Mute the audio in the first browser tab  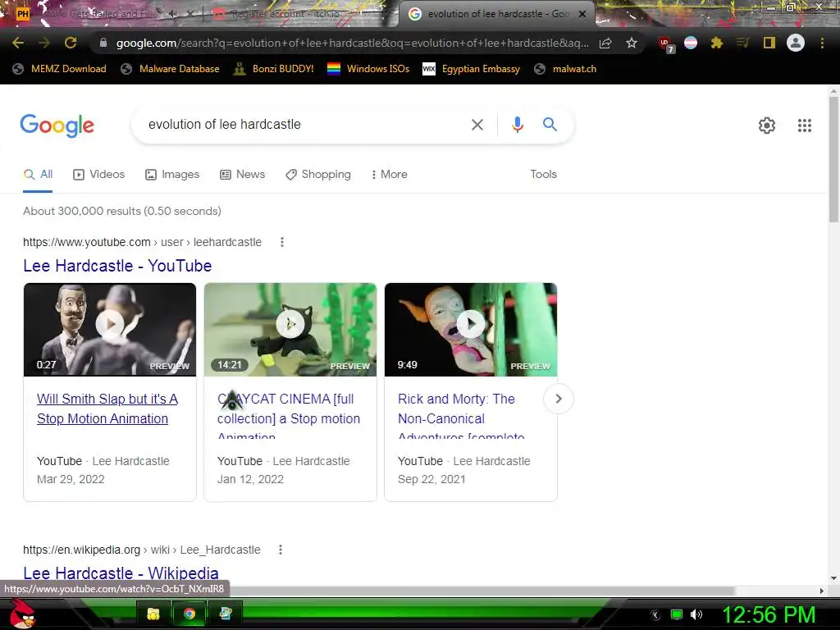coord(173,14)
